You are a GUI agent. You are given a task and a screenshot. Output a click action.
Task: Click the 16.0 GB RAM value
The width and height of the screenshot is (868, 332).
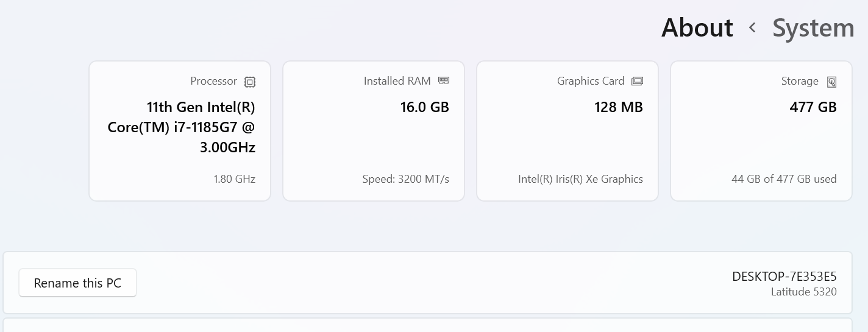pyautogui.click(x=424, y=107)
